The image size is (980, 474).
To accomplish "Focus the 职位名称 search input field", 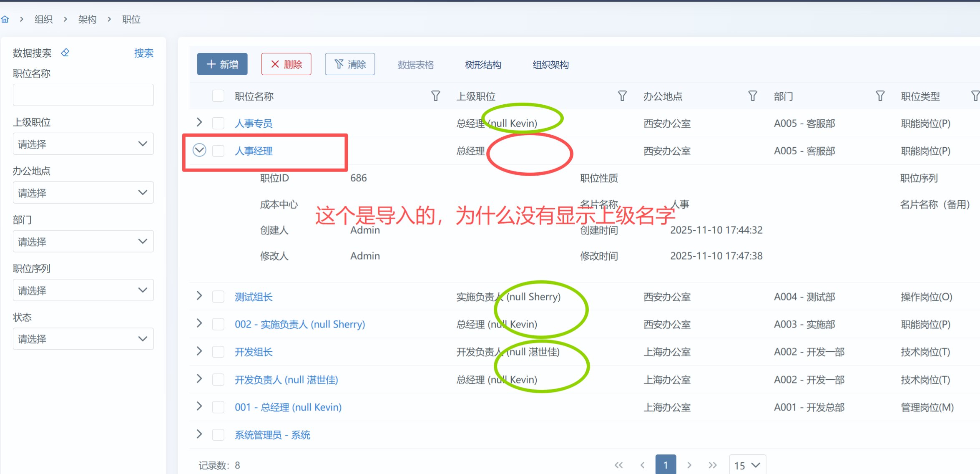I will 83,95.
